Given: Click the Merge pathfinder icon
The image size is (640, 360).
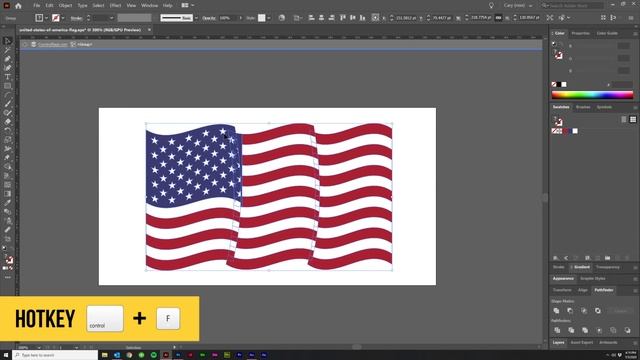Looking at the screenshot, I should tap(585, 330).
